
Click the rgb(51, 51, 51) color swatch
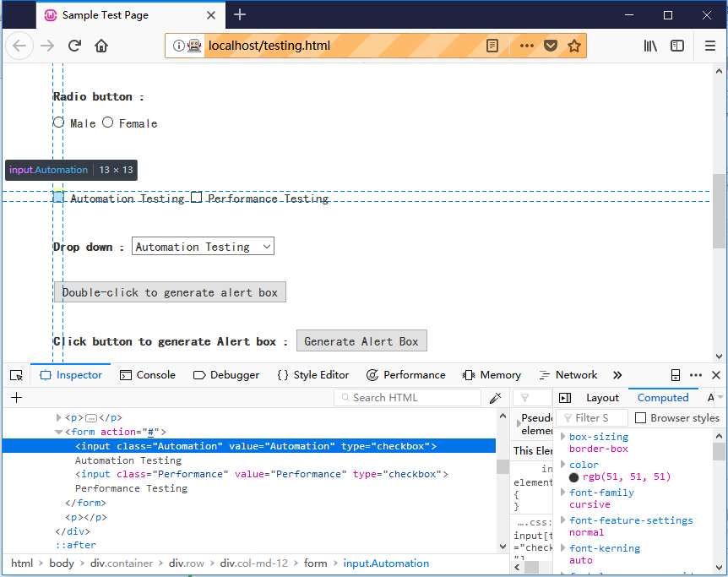click(573, 477)
